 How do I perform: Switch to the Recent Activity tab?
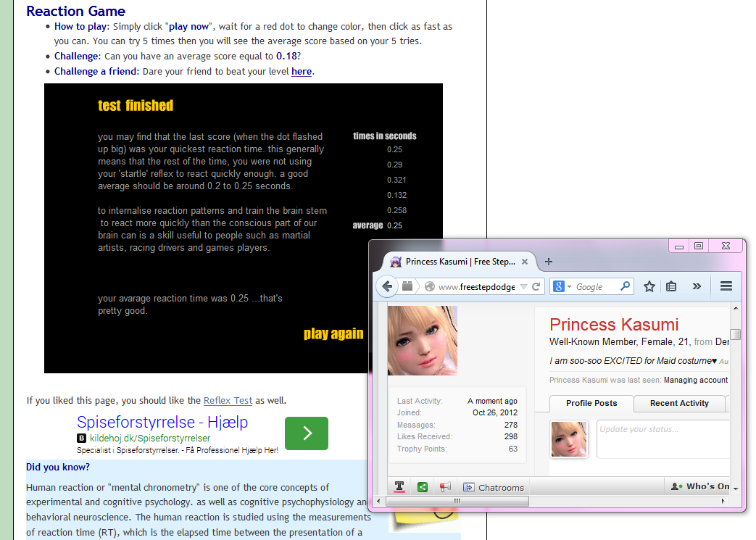tap(679, 403)
